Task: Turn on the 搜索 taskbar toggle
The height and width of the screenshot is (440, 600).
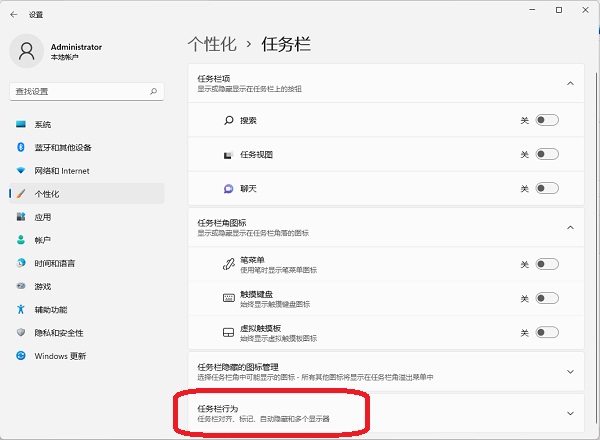Action: tap(546, 120)
